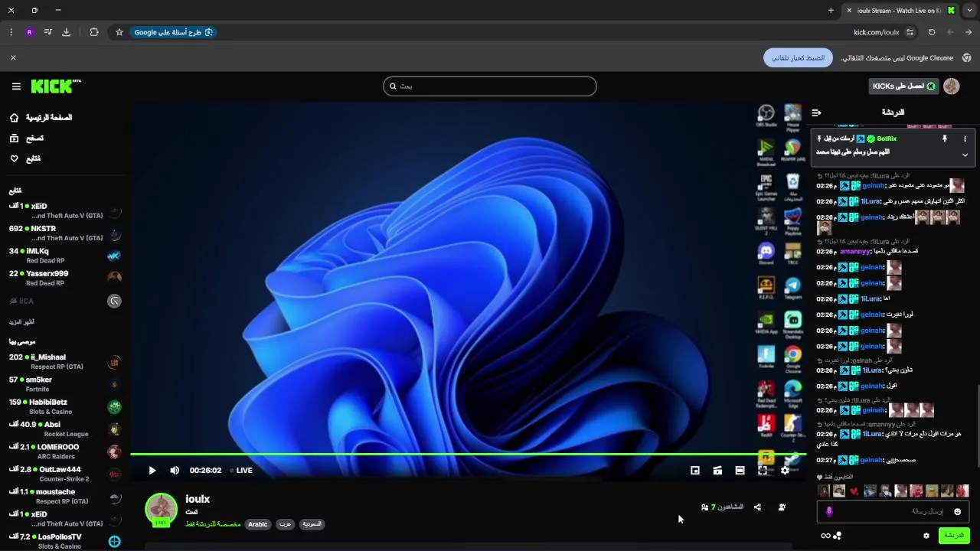Open the user profile avatar menu

click(x=952, y=86)
